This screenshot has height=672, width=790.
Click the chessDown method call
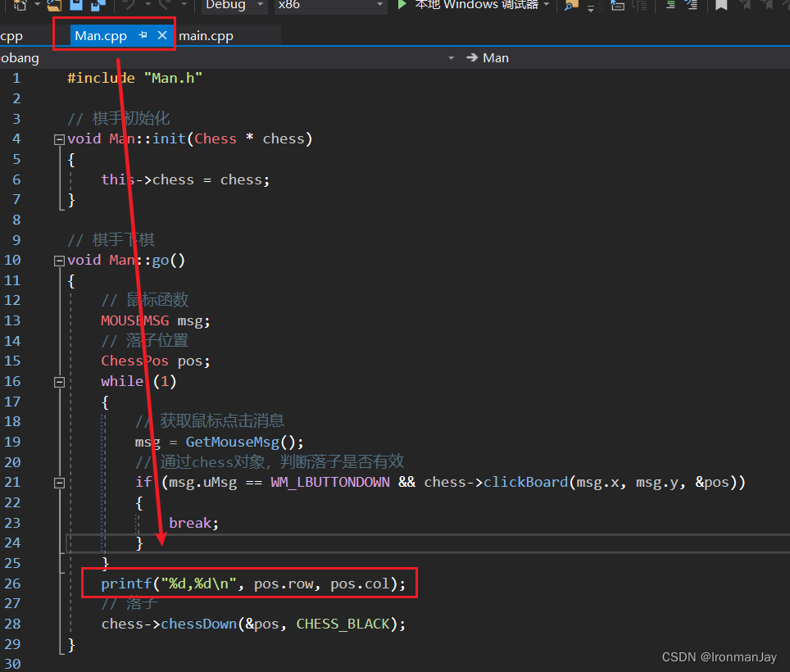point(199,624)
